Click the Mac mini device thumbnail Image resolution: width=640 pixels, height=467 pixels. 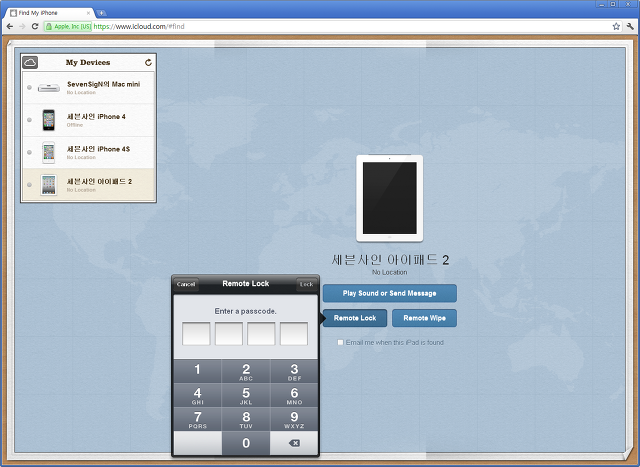[x=49, y=88]
